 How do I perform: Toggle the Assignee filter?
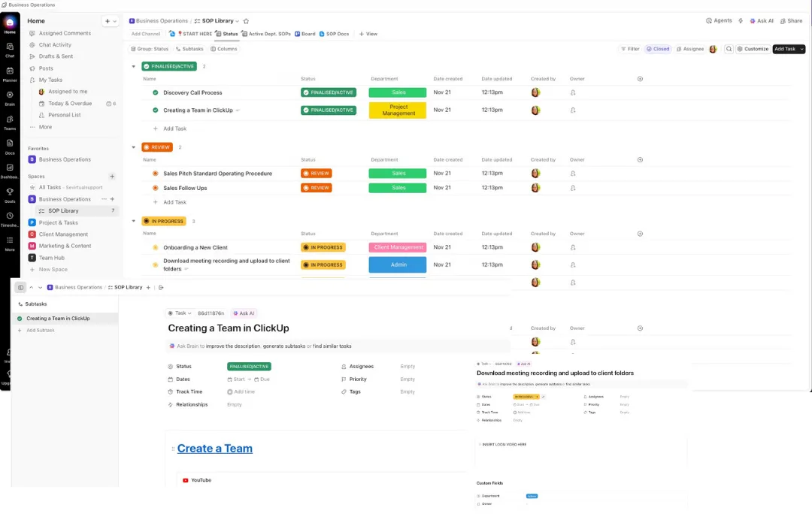pos(690,49)
